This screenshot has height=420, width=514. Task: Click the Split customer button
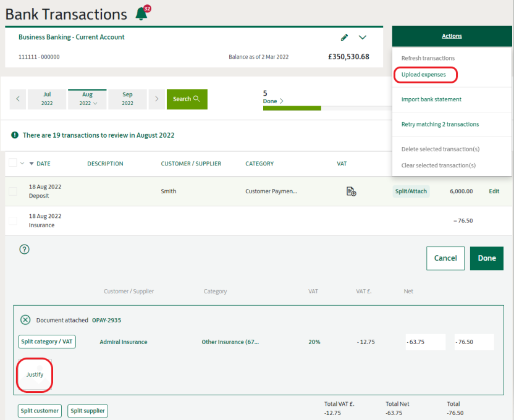tap(40, 411)
